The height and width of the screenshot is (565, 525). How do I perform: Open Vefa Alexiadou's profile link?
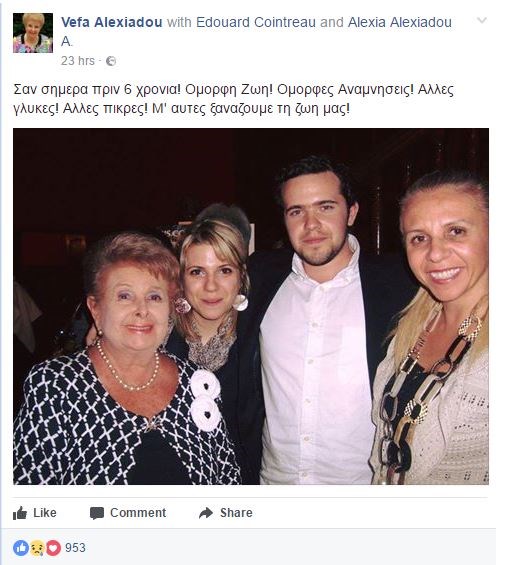[112, 22]
